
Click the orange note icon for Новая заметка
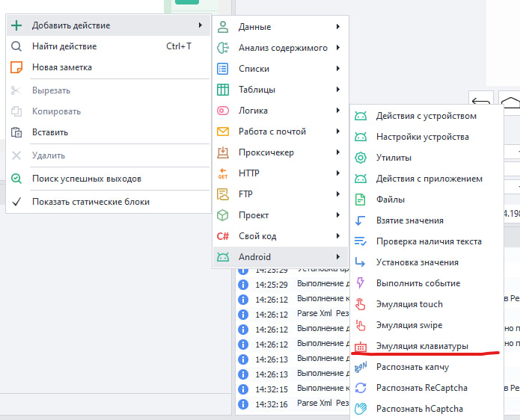pyautogui.click(x=16, y=67)
